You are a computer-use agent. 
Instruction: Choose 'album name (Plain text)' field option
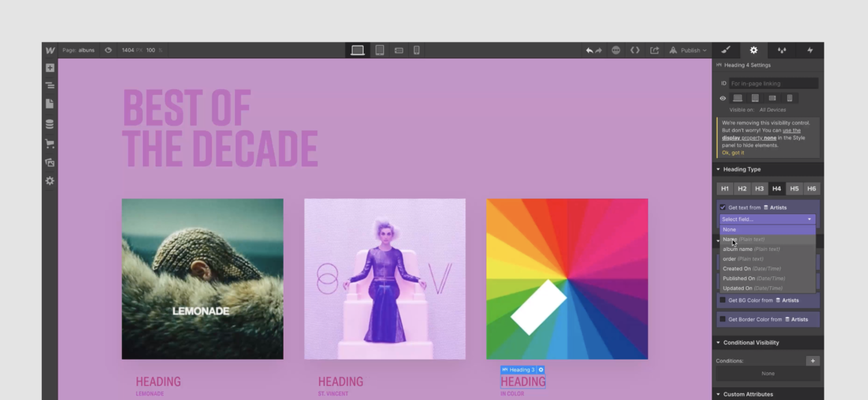(x=767, y=249)
